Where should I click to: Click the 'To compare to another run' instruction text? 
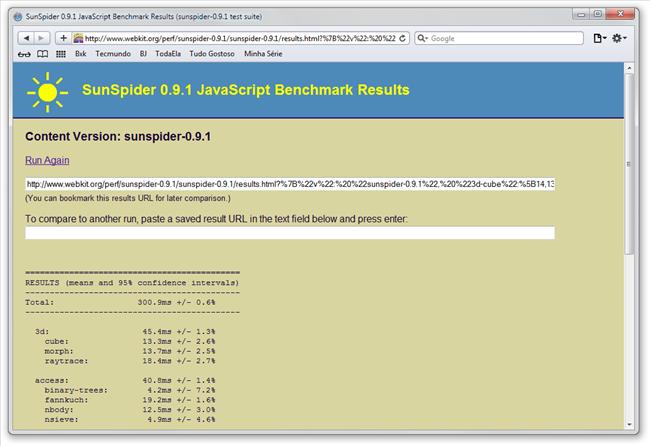[216, 219]
